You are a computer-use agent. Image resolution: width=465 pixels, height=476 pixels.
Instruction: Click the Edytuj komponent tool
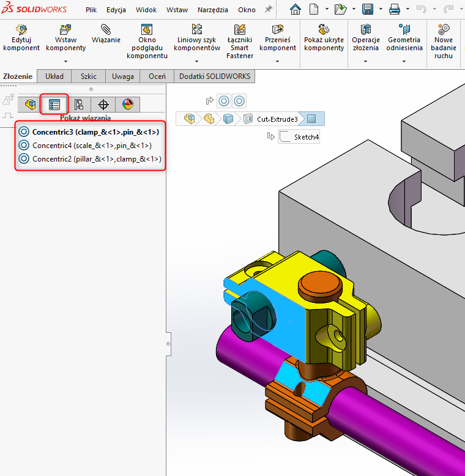click(x=21, y=38)
